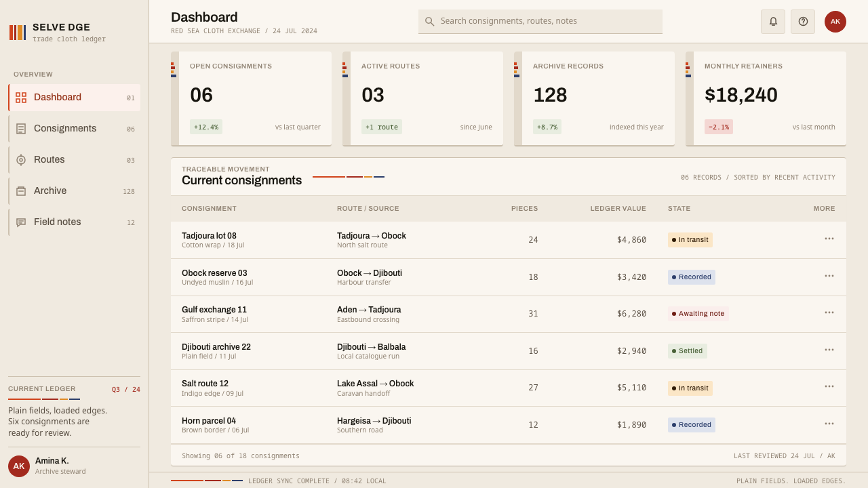Image resolution: width=868 pixels, height=488 pixels.
Task: Open more options for Tadjoura lot 08
Action: point(829,239)
